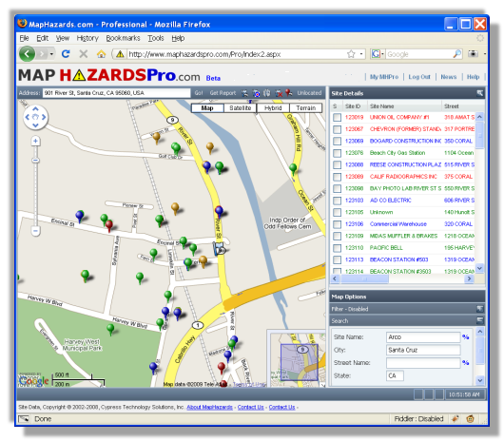
Task: Open the Bookmarks menu
Action: coord(123,38)
